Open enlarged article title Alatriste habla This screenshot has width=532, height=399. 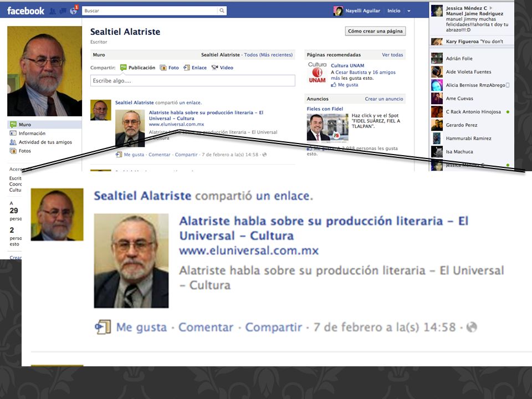324,228
